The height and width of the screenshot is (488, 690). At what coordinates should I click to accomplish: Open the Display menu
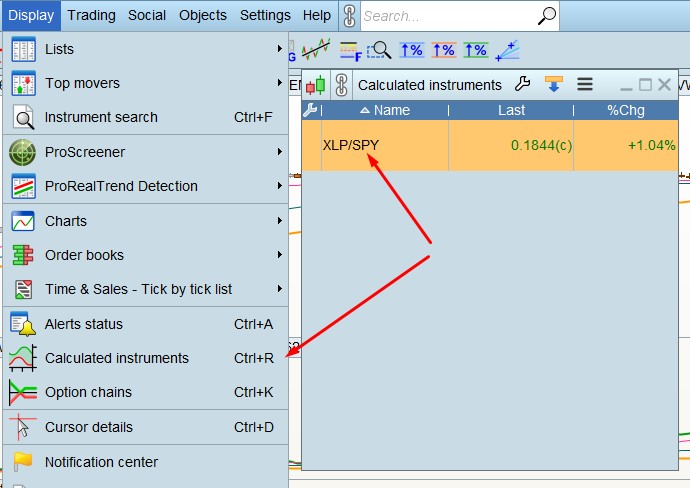coord(31,15)
